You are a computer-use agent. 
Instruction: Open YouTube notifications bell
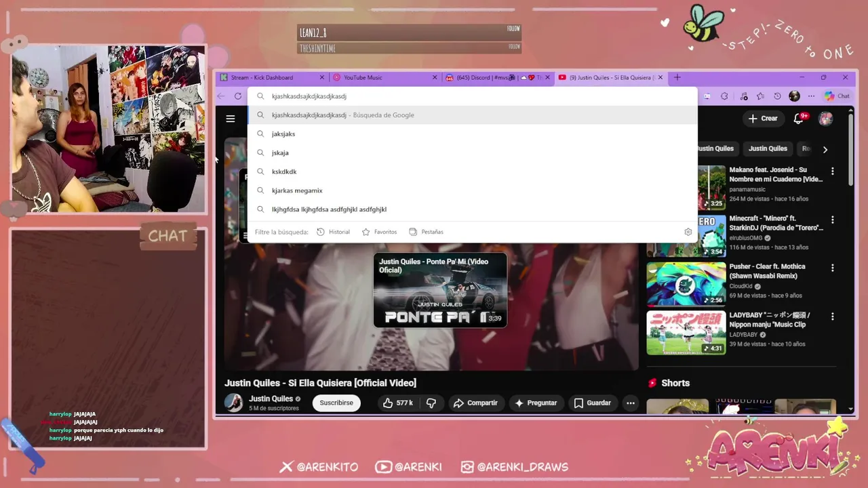pyautogui.click(x=799, y=119)
